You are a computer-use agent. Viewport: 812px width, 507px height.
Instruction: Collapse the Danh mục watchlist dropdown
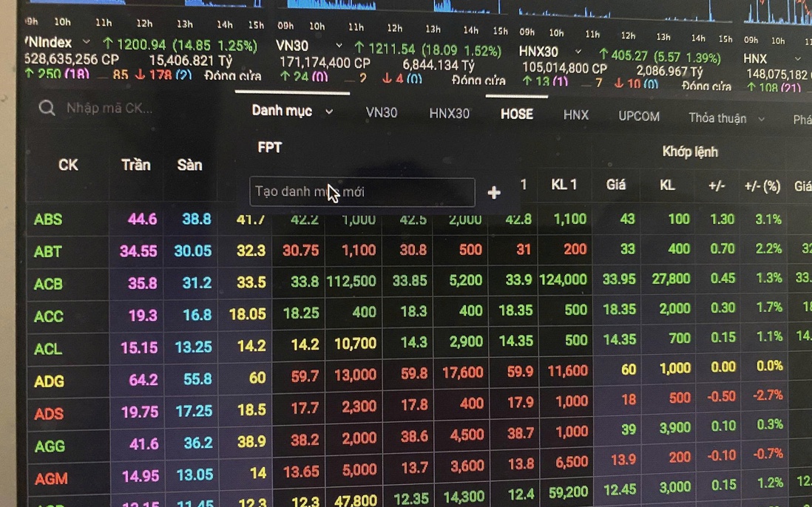329,112
